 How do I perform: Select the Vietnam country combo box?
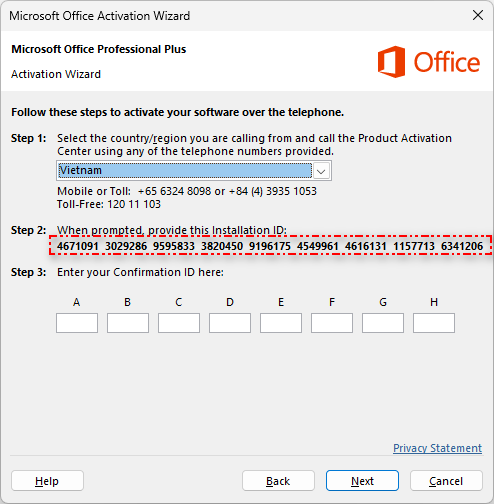[194, 171]
